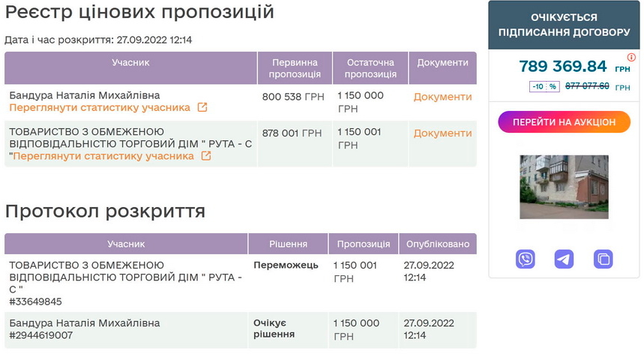View participant statistics for ТОРГОВИЙ ДІМ РУТА - С
Viewport: 644px width, 357px height.
pos(103,156)
